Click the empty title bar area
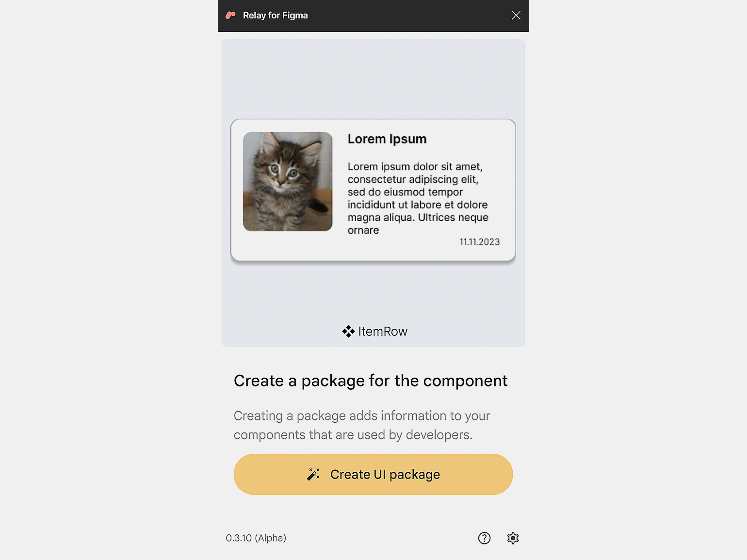747x560 pixels. [409, 16]
